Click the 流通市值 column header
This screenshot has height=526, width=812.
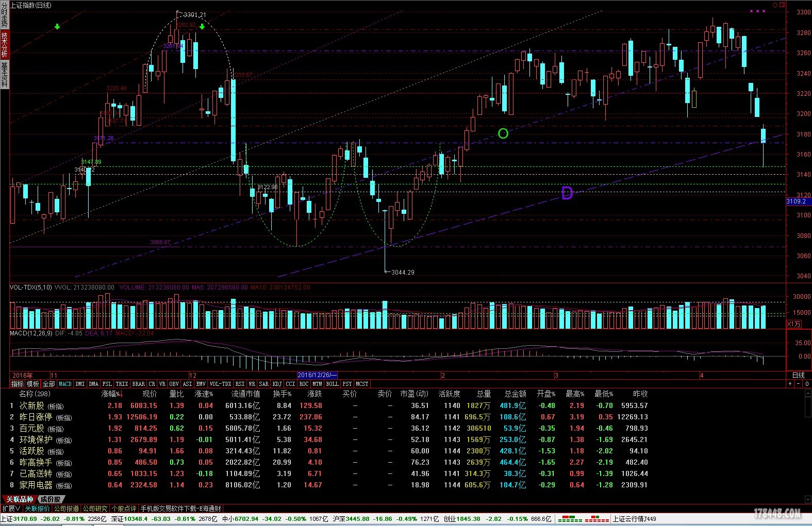click(x=245, y=394)
